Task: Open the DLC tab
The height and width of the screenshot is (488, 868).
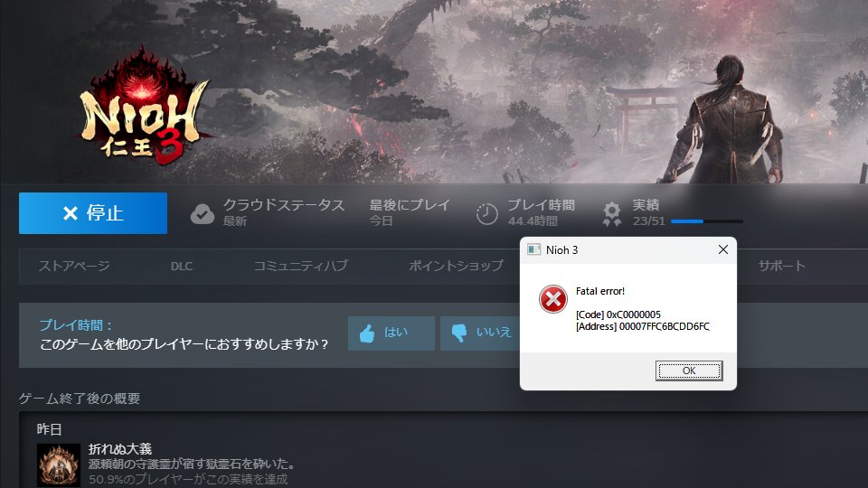Action: pos(182,266)
